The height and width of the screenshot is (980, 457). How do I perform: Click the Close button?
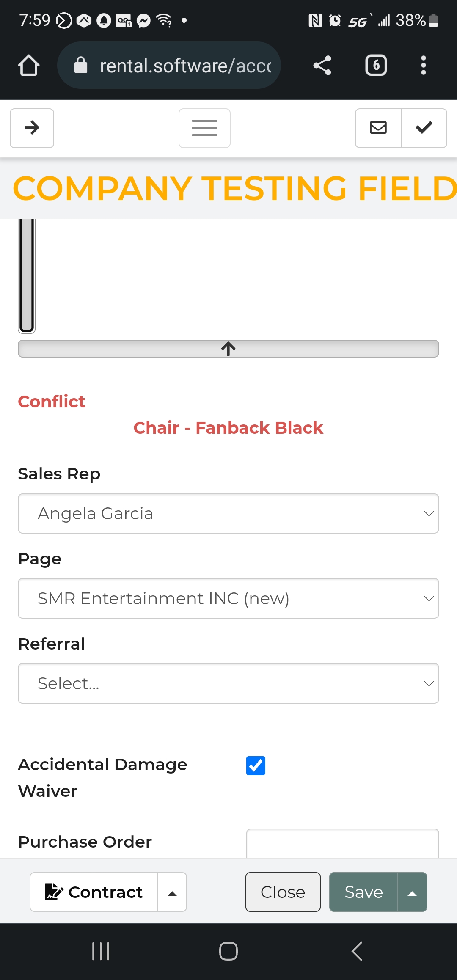pyautogui.click(x=283, y=892)
